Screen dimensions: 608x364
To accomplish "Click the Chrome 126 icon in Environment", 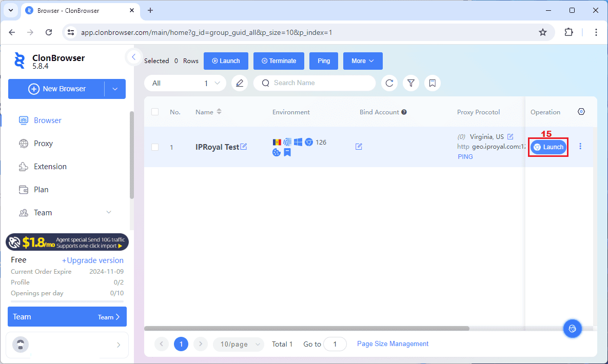I will [x=309, y=142].
